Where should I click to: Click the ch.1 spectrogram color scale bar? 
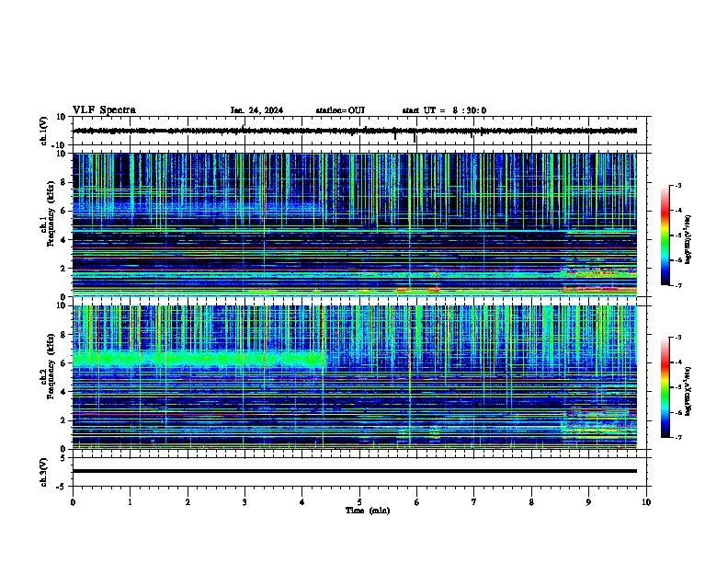pos(665,236)
